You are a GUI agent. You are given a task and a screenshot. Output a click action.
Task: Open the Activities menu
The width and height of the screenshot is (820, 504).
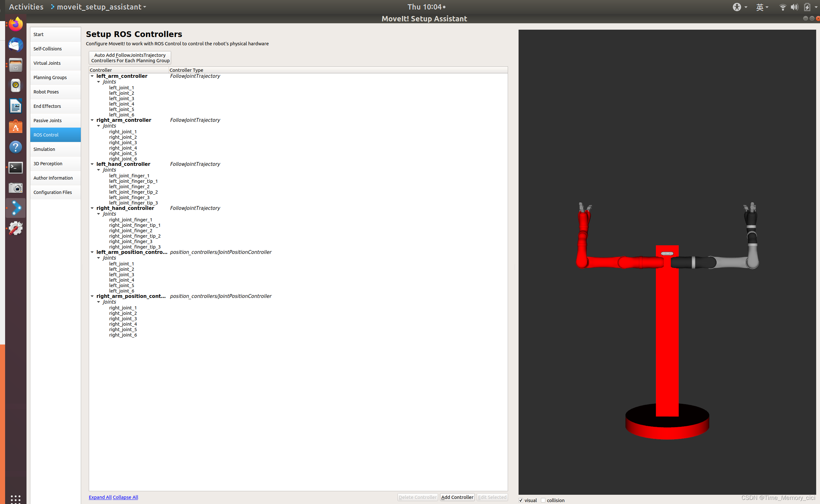pyautogui.click(x=26, y=7)
